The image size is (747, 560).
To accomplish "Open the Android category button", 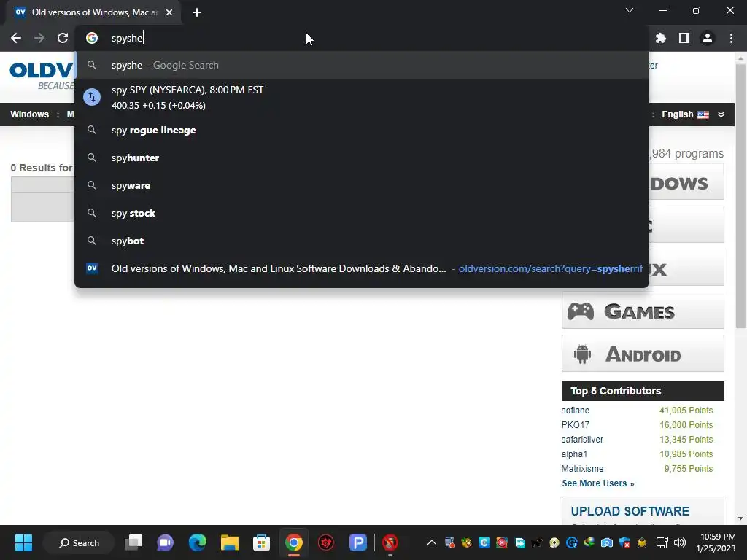I will (643, 354).
